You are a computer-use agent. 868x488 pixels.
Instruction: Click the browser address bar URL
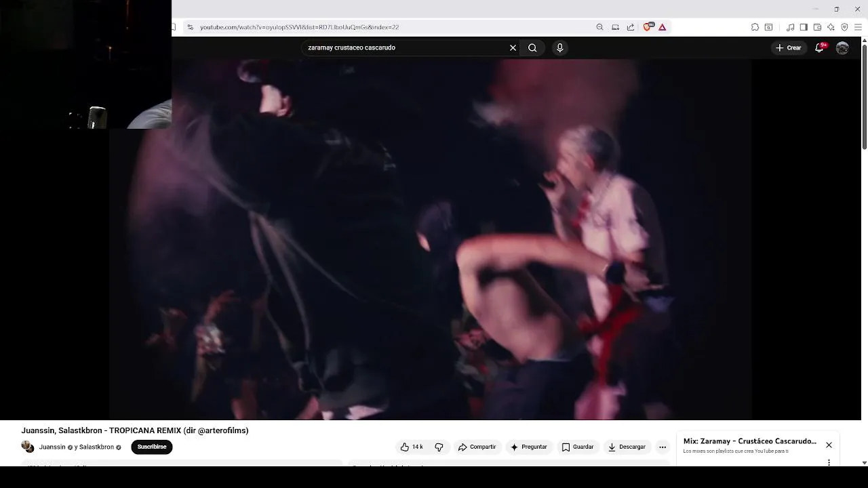point(299,27)
